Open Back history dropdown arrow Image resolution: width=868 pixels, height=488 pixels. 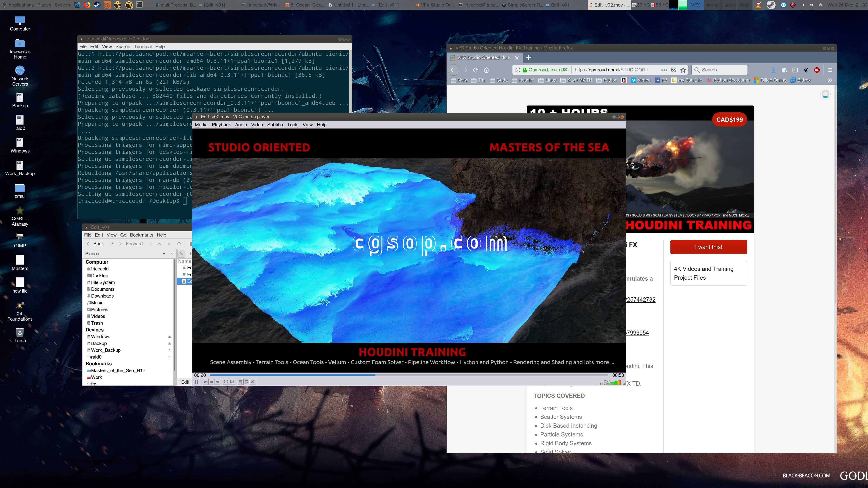click(x=111, y=244)
